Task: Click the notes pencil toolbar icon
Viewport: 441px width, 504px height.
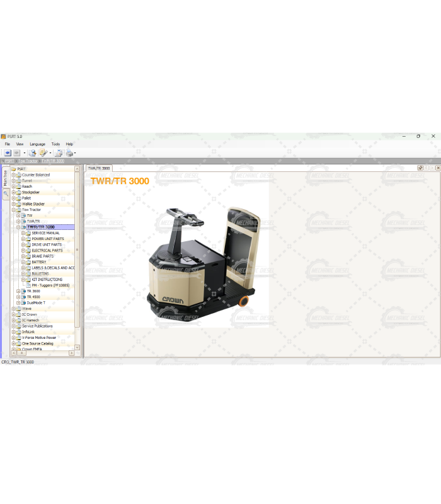Action: (43, 153)
